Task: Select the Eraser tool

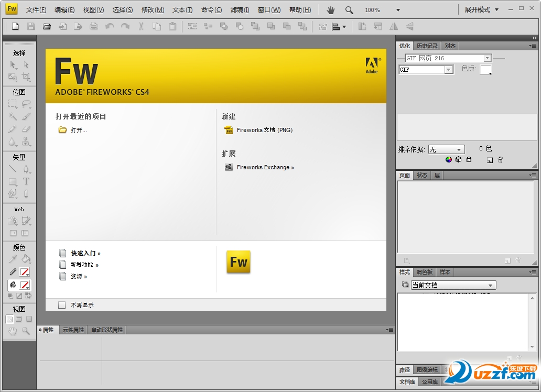Action: [x=26, y=129]
